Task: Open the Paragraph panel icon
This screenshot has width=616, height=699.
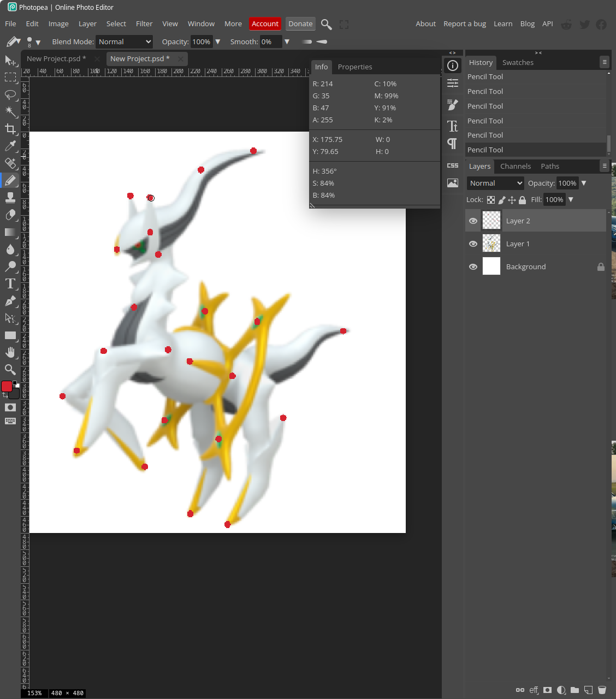Action: [453, 144]
